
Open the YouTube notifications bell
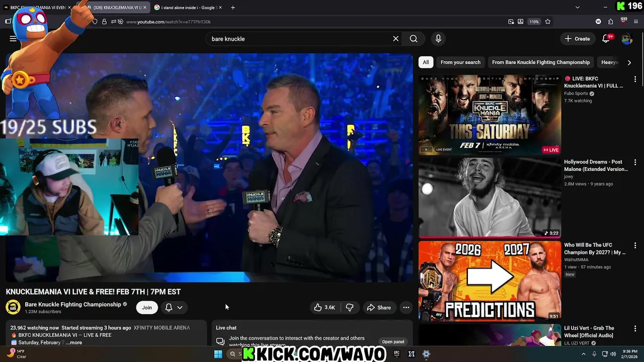pos(606,39)
